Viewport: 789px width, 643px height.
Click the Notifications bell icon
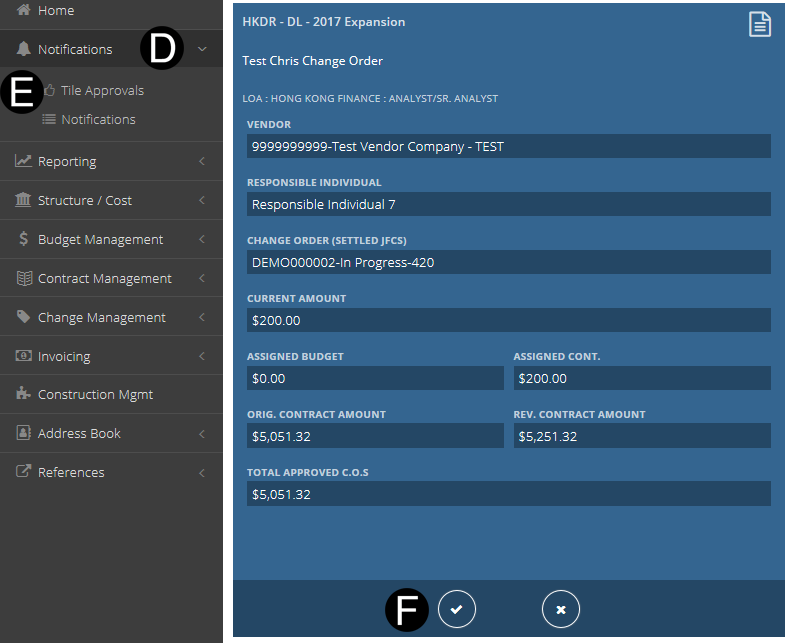tap(24, 49)
